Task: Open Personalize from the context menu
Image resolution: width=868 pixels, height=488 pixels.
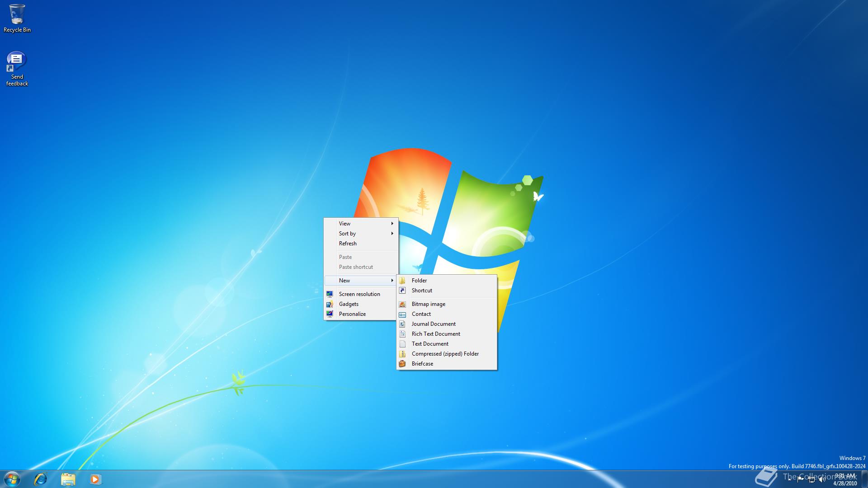Action: 361,314
